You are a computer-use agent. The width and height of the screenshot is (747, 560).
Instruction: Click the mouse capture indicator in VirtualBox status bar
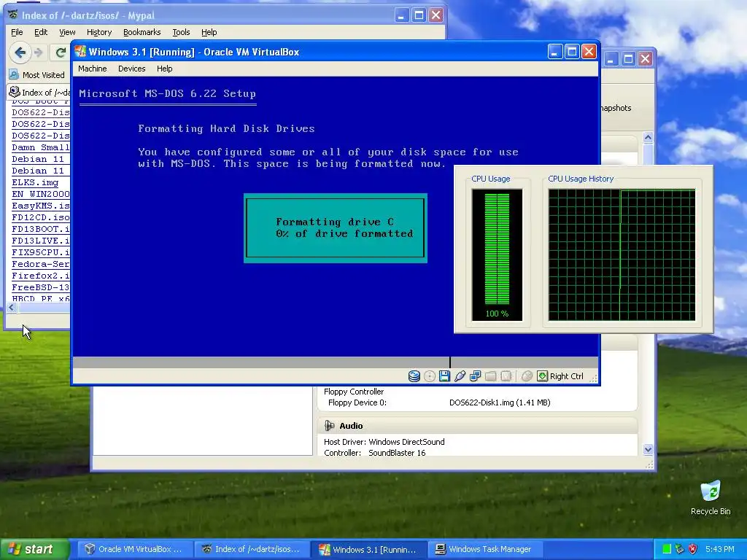click(527, 376)
